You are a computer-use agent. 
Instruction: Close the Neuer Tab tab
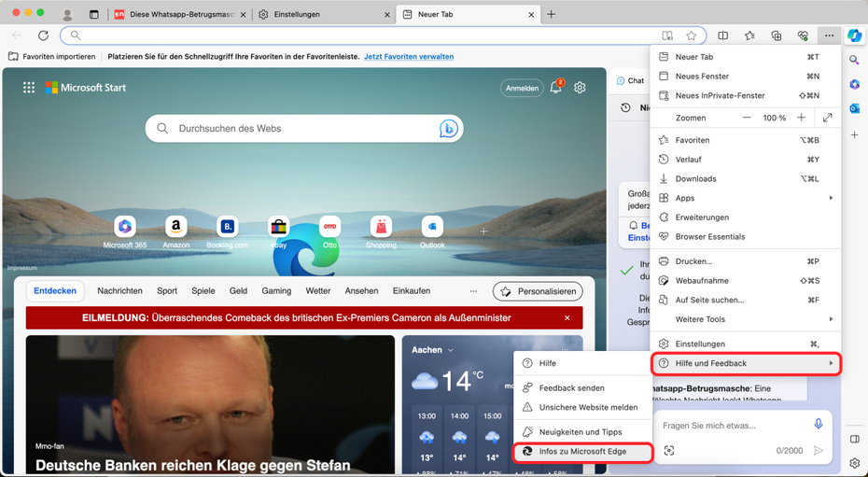[x=531, y=15]
